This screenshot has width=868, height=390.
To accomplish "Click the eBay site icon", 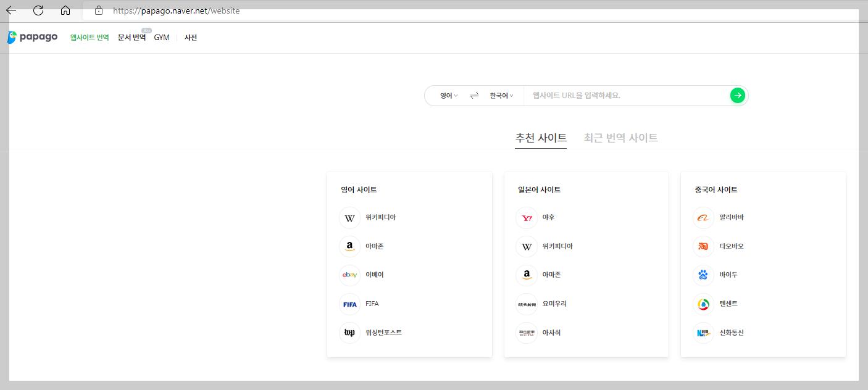I will coord(349,275).
